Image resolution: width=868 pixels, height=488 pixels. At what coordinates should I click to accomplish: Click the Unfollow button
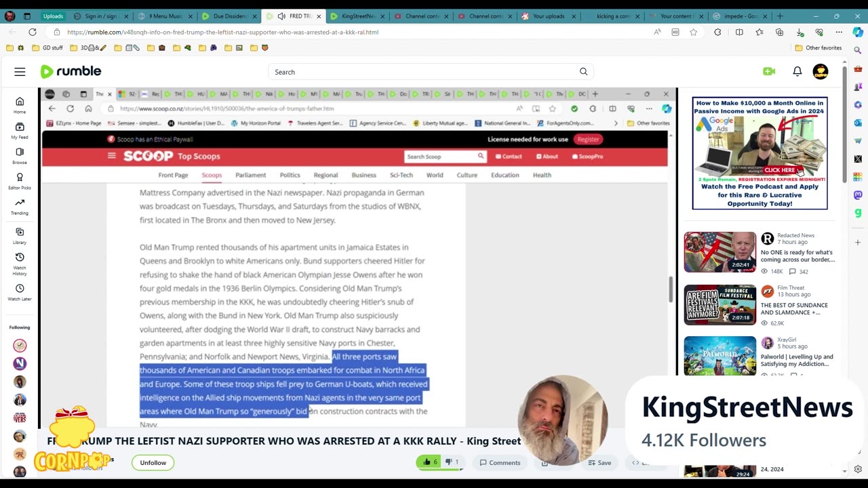click(153, 462)
